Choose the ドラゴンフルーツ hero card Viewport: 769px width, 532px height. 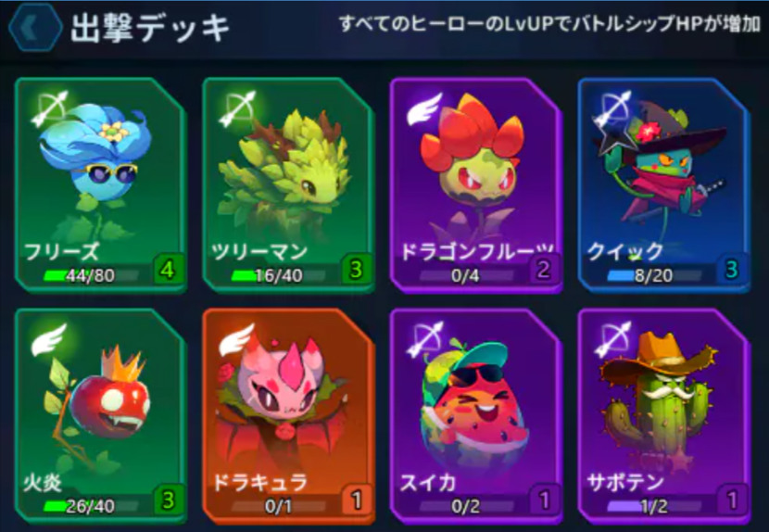click(475, 185)
